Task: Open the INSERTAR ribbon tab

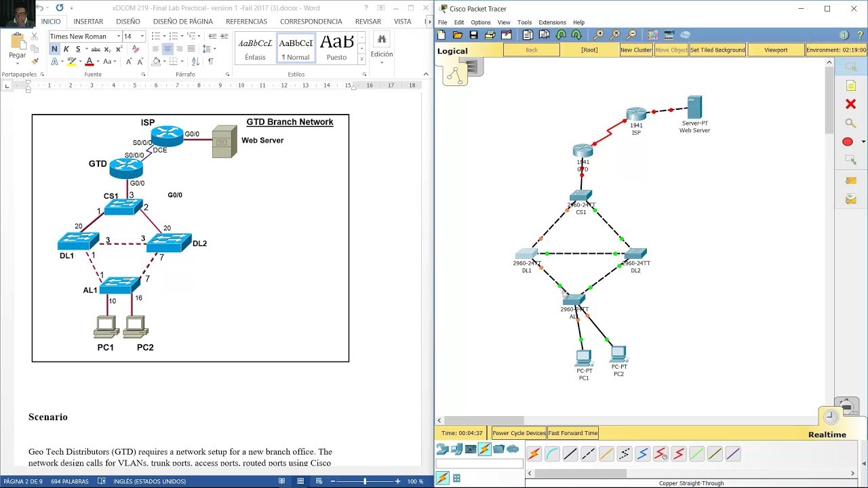Action: [88, 21]
